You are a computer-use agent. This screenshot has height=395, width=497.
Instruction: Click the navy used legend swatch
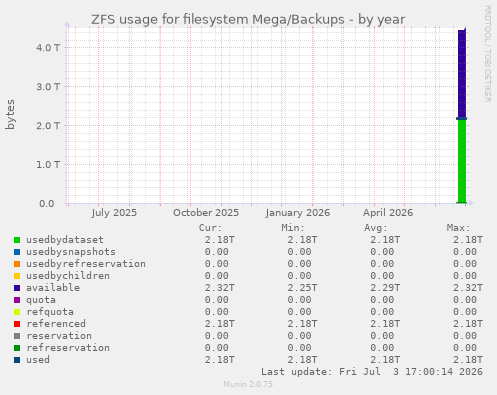(x=17, y=360)
